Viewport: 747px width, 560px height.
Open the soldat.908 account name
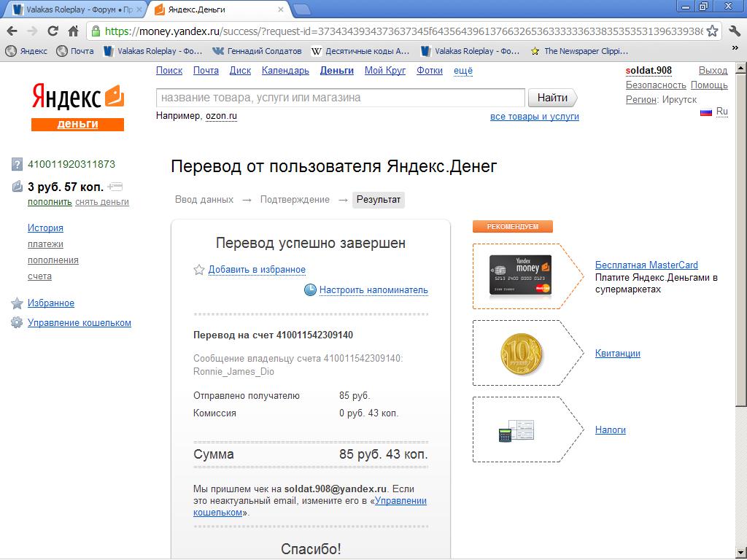[649, 71]
